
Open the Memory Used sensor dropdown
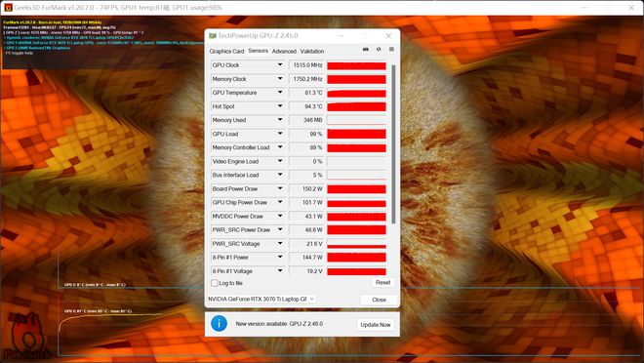[280, 120]
